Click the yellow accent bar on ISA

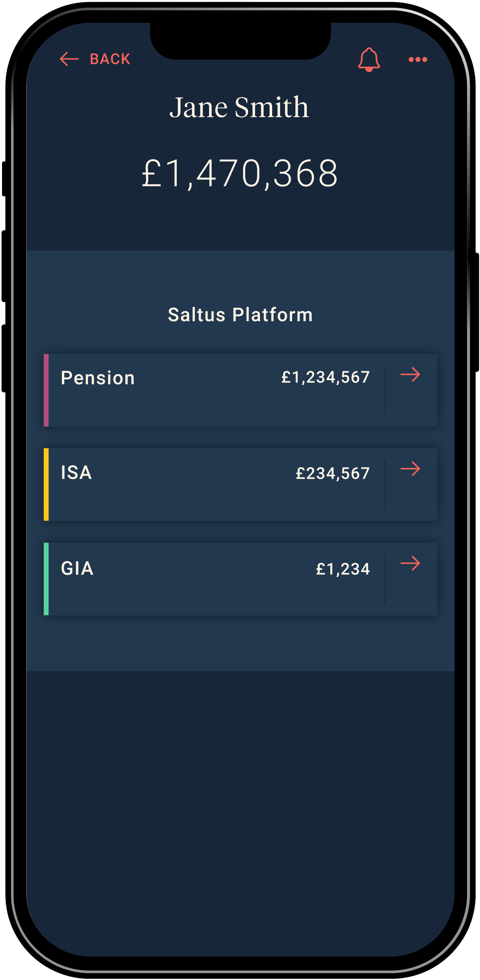click(46, 484)
